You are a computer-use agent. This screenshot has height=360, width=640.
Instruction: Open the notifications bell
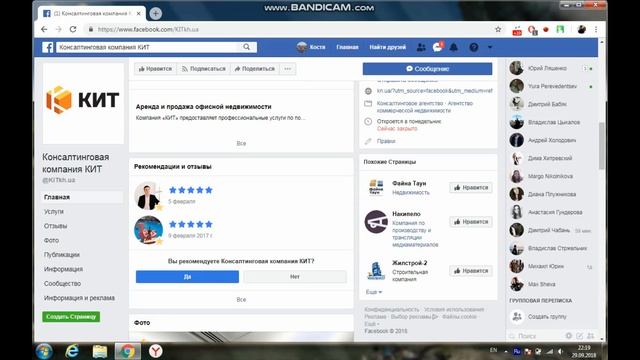(453, 47)
